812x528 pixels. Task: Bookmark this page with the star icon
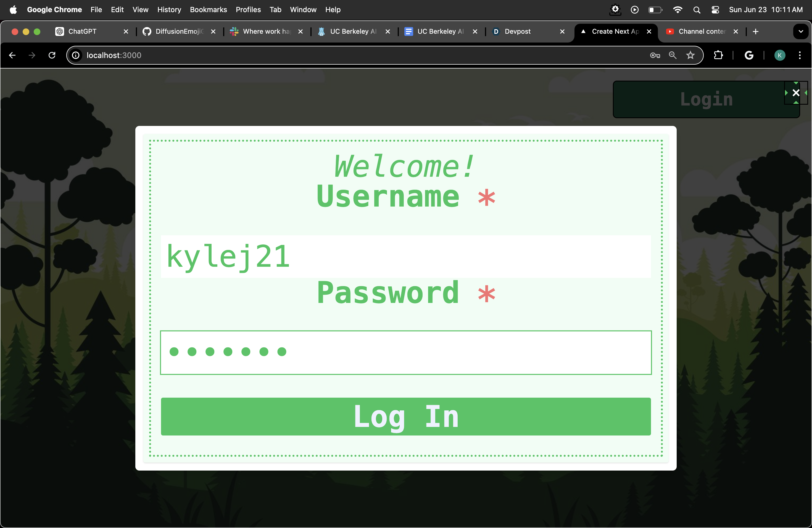[690, 55]
